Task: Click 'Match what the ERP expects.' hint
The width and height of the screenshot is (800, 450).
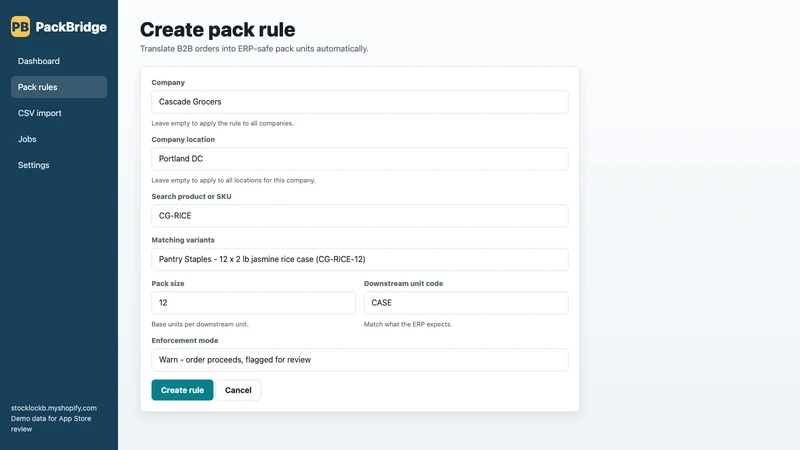Action: (408, 324)
